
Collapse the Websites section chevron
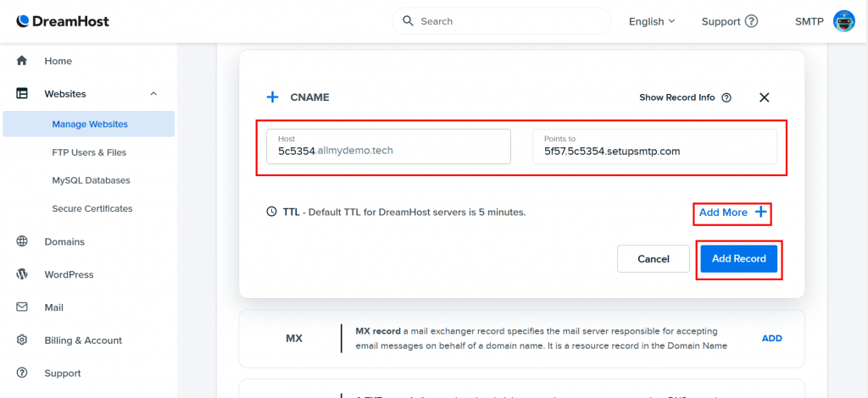154,93
